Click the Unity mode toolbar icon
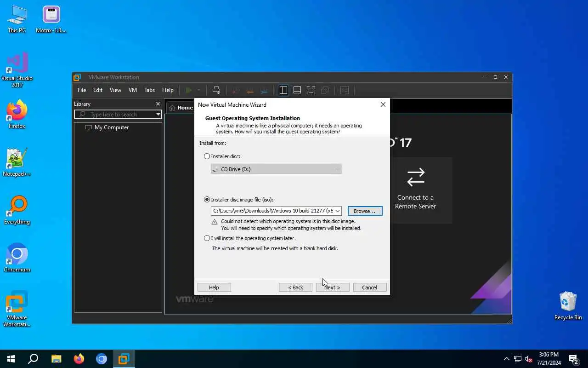 click(x=325, y=90)
